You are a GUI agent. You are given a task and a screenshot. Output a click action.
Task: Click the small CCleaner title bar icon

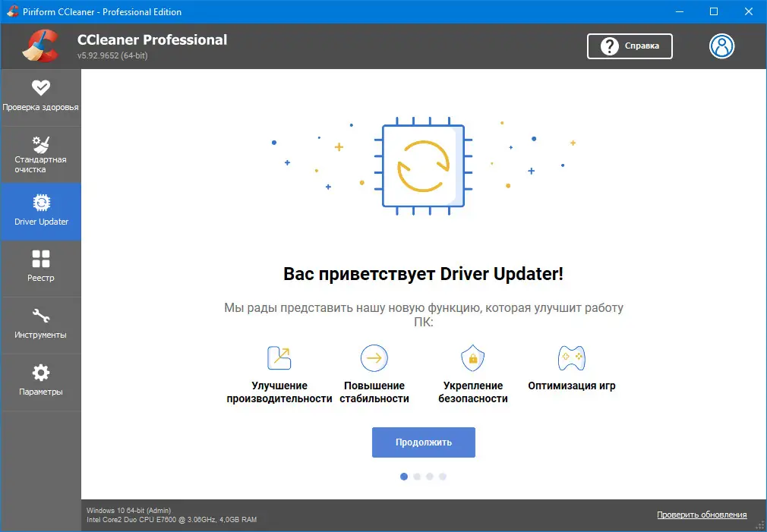pyautogui.click(x=12, y=11)
